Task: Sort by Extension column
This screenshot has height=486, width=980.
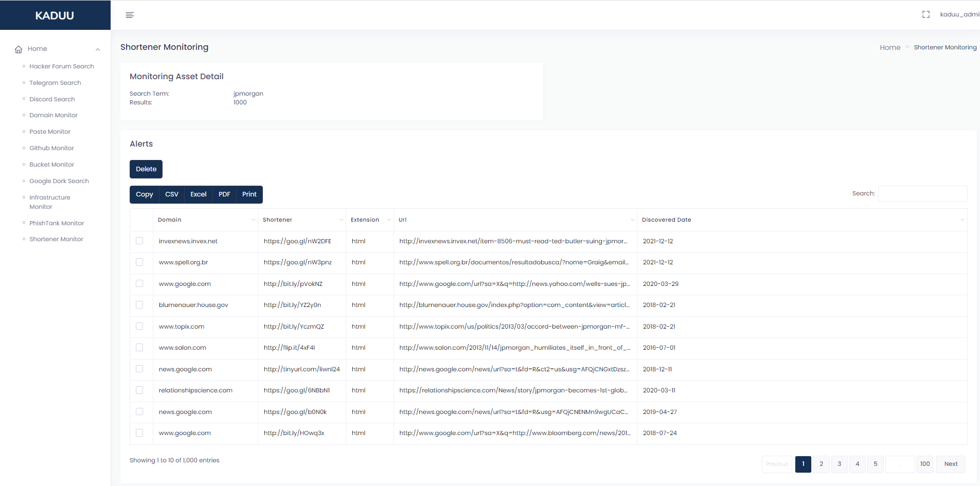Action: coord(370,220)
